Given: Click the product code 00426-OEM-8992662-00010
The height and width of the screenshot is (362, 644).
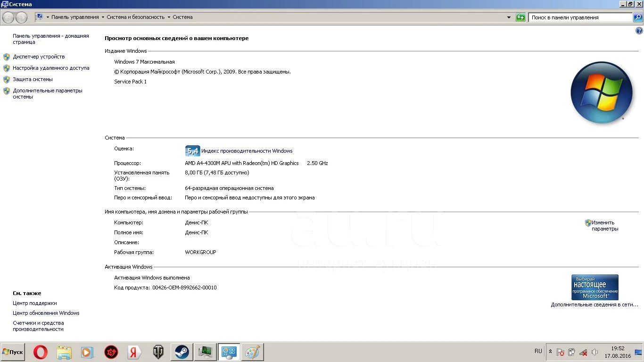Looking at the screenshot, I should click(184, 288).
